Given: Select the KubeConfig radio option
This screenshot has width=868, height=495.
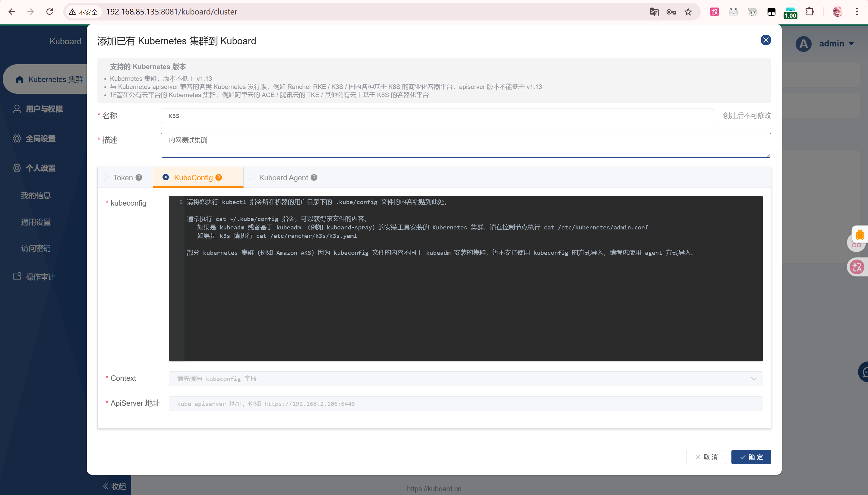Looking at the screenshot, I should point(166,177).
